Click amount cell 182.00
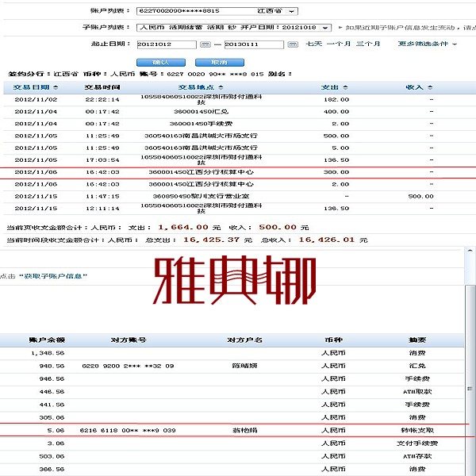The image size is (476, 476). pos(336,100)
